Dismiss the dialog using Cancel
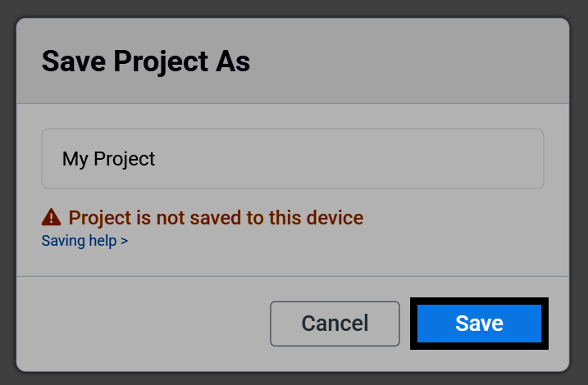This screenshot has height=385, width=588. click(x=335, y=324)
